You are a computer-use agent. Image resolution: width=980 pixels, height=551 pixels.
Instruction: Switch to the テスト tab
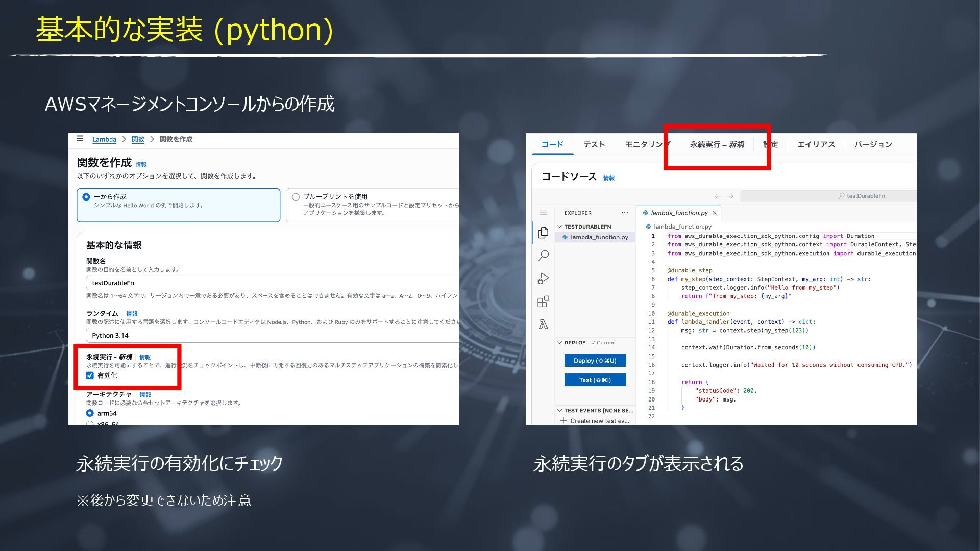pos(594,144)
